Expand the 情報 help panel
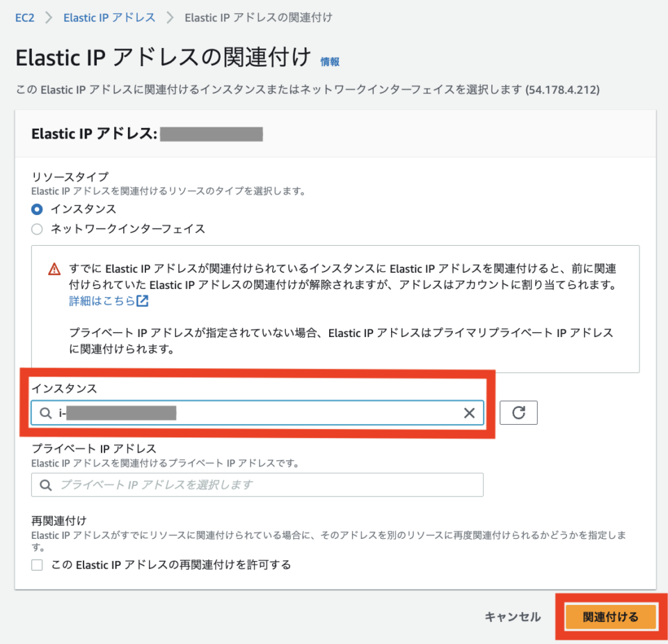The image size is (668, 644). [x=329, y=62]
